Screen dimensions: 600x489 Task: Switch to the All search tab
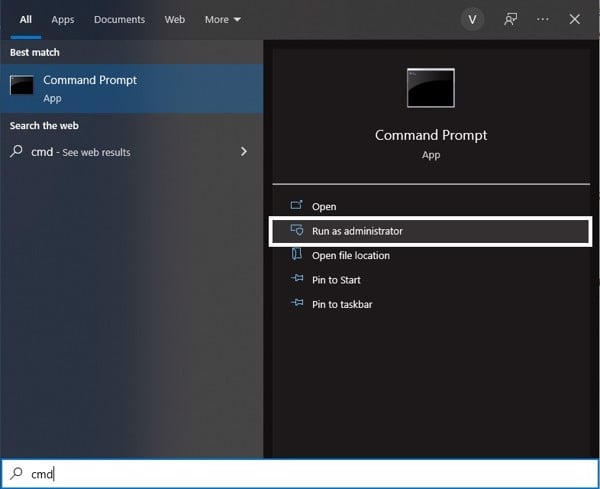26,20
